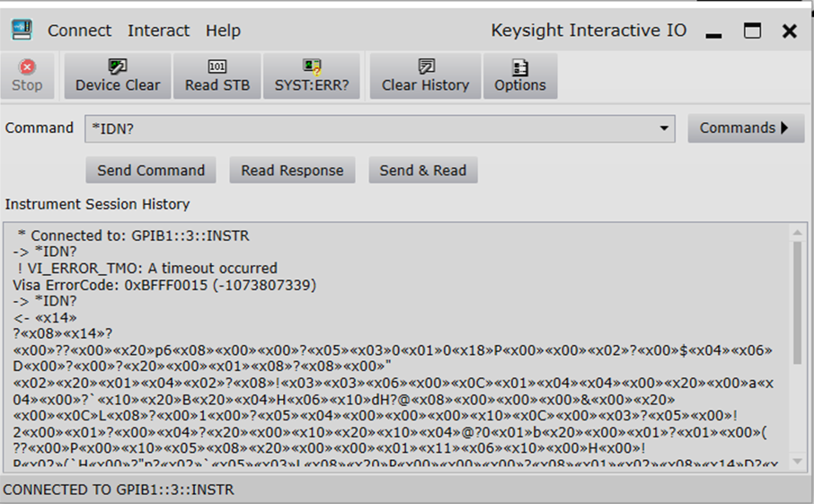Image resolution: width=814 pixels, height=504 pixels.
Task: Click the Keysight app icon in title bar
Action: coord(22,31)
